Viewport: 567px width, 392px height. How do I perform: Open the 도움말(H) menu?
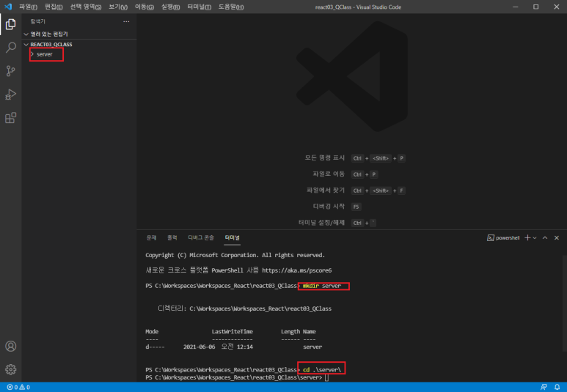pos(231,7)
